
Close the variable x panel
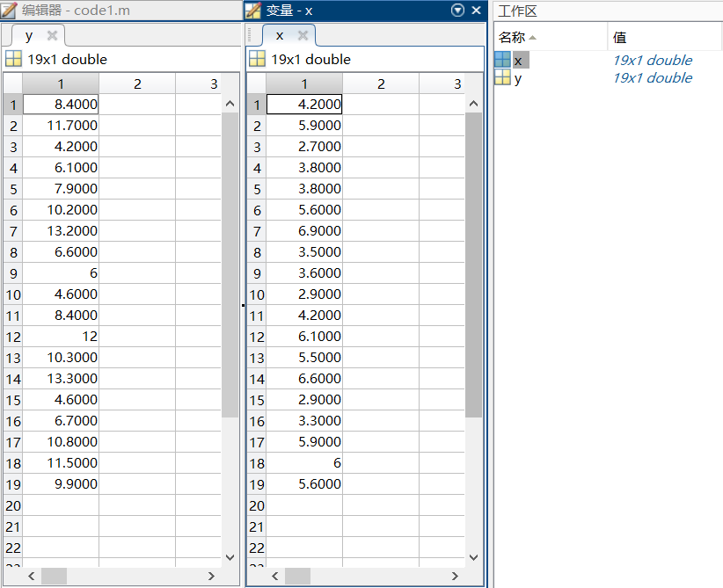pos(477,11)
